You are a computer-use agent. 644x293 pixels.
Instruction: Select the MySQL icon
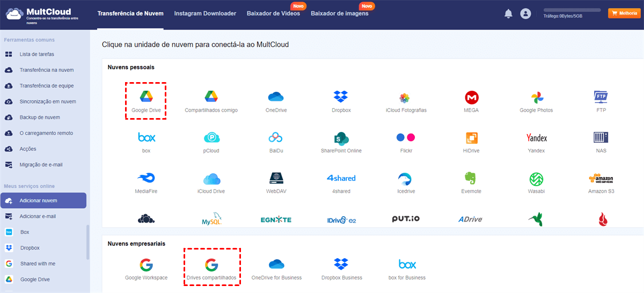[211, 218]
